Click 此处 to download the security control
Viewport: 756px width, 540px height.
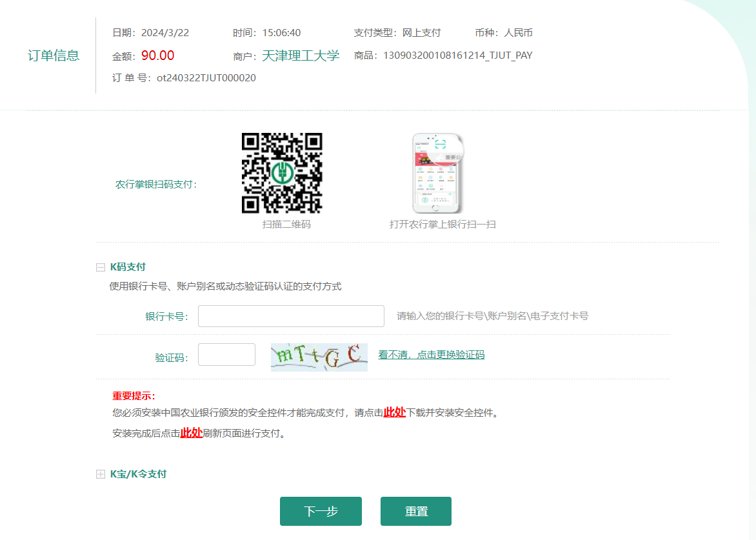coord(394,412)
